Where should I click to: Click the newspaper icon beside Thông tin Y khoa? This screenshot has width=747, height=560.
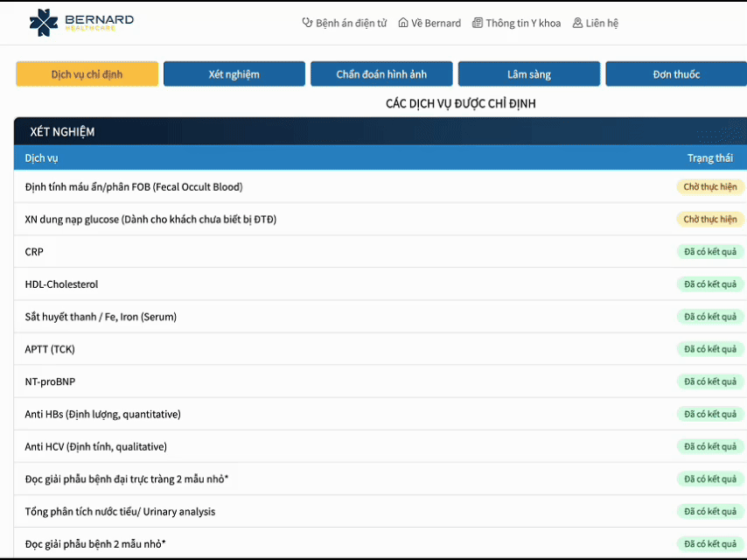[x=478, y=23]
